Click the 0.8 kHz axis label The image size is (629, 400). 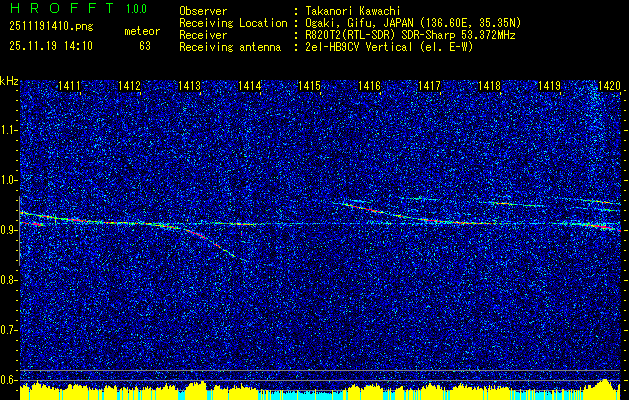click(x=8, y=280)
